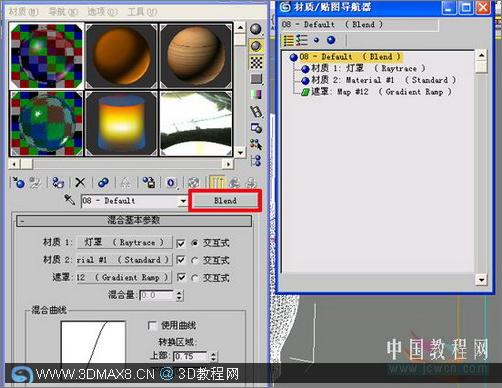The image size is (502, 388).
Task: Click the Make Preview film icon
Action: click(x=256, y=111)
